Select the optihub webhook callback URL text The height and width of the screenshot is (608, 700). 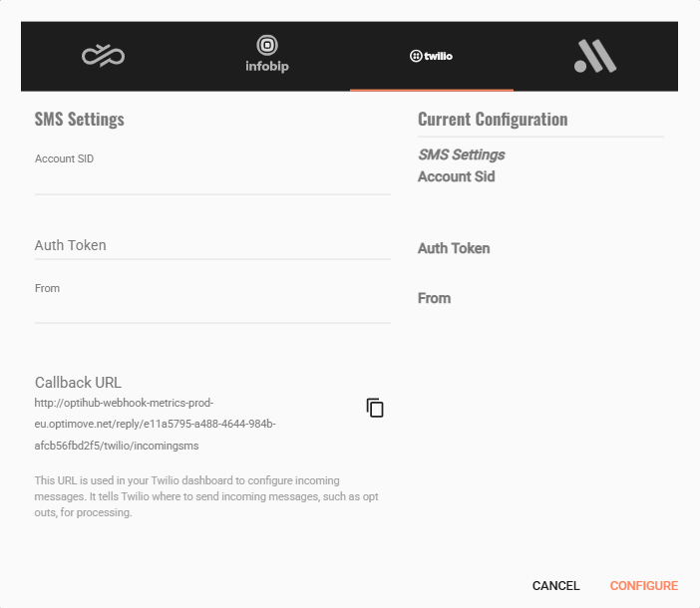pyautogui.click(x=155, y=424)
